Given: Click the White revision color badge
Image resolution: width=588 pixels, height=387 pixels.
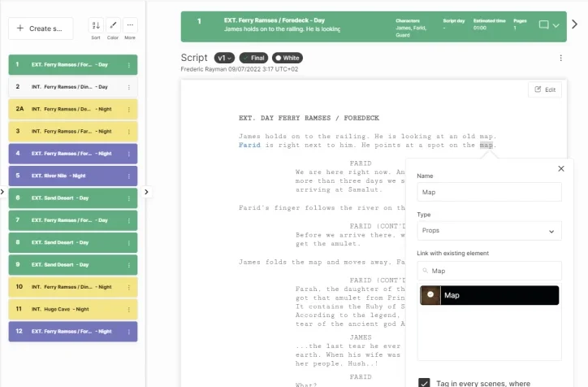Looking at the screenshot, I should (288, 58).
